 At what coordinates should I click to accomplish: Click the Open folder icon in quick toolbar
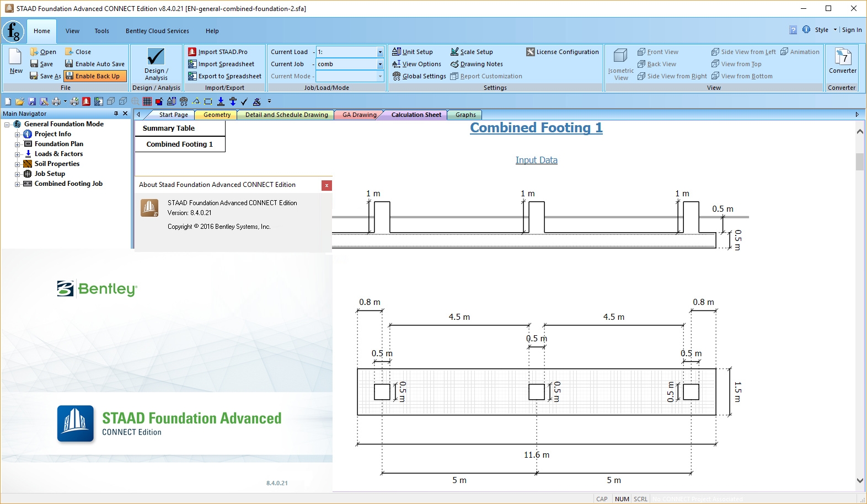[x=20, y=101]
